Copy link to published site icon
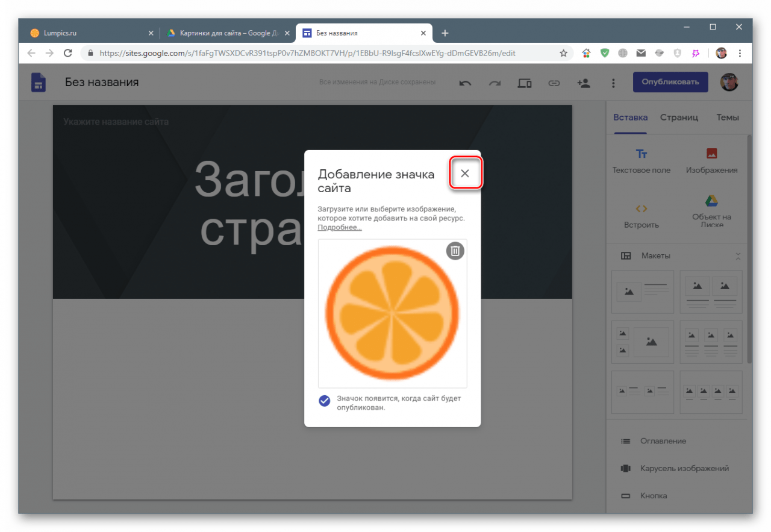 (554, 83)
